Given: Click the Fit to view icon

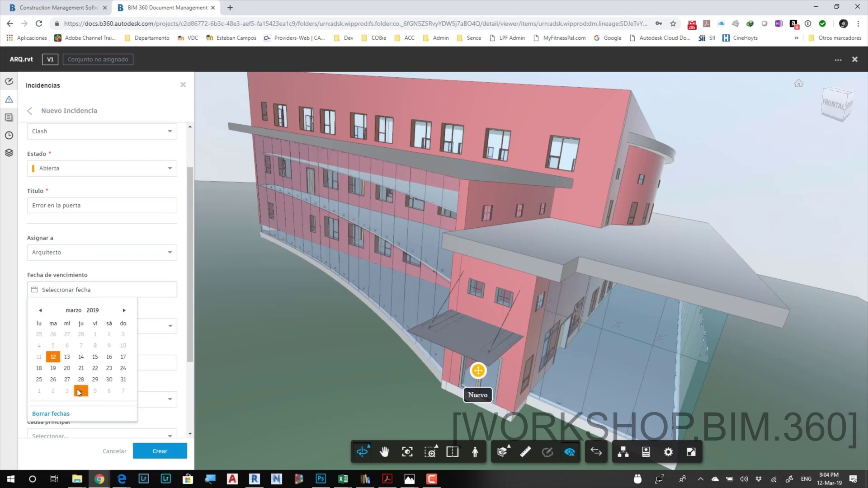Looking at the screenshot, I should [407, 452].
